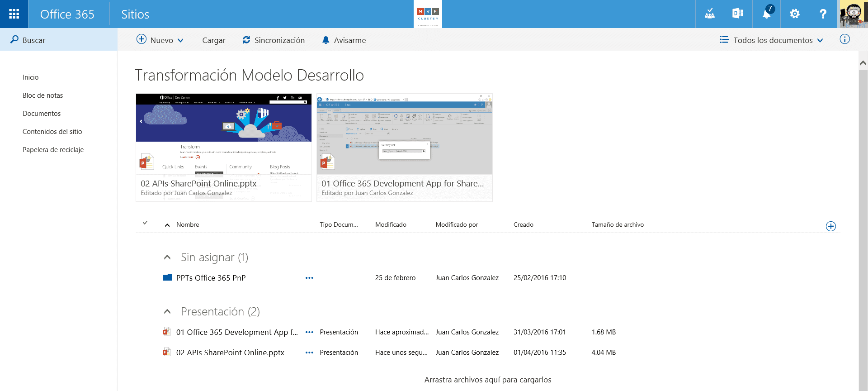The width and height of the screenshot is (868, 391).
Task: Click the Buscar search box
Action: [x=59, y=40]
